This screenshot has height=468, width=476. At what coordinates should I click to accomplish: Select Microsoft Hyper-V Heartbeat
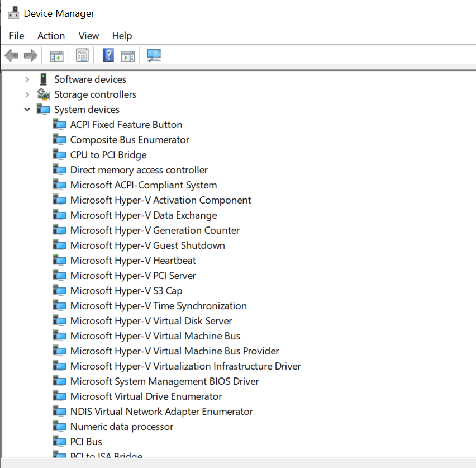click(x=133, y=261)
